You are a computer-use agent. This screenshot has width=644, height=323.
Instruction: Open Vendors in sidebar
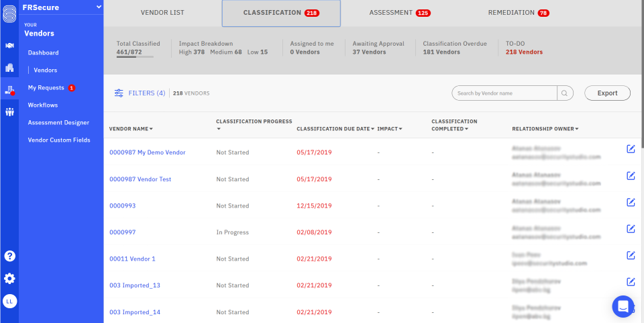[45, 71]
